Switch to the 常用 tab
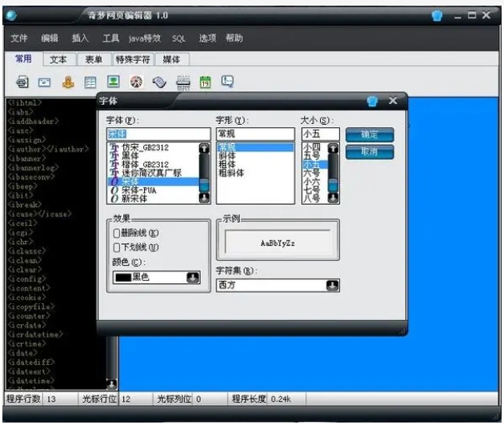The image size is (504, 425). click(x=23, y=59)
